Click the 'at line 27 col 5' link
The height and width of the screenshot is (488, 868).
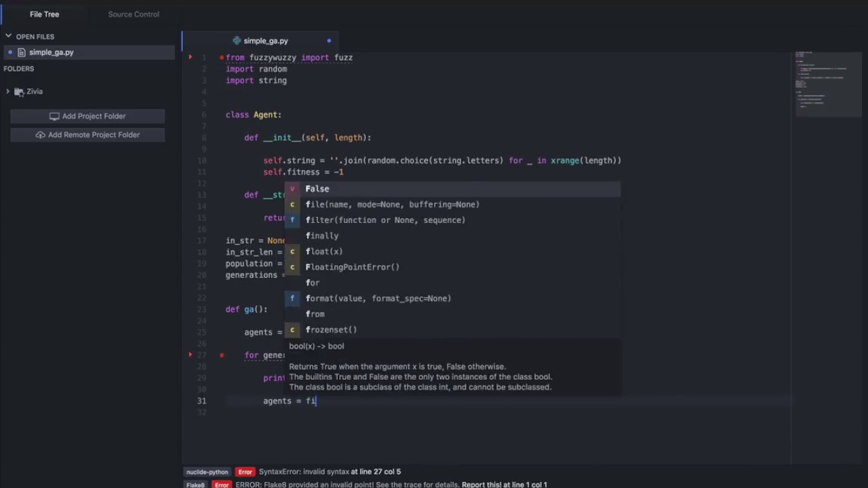[x=376, y=472]
